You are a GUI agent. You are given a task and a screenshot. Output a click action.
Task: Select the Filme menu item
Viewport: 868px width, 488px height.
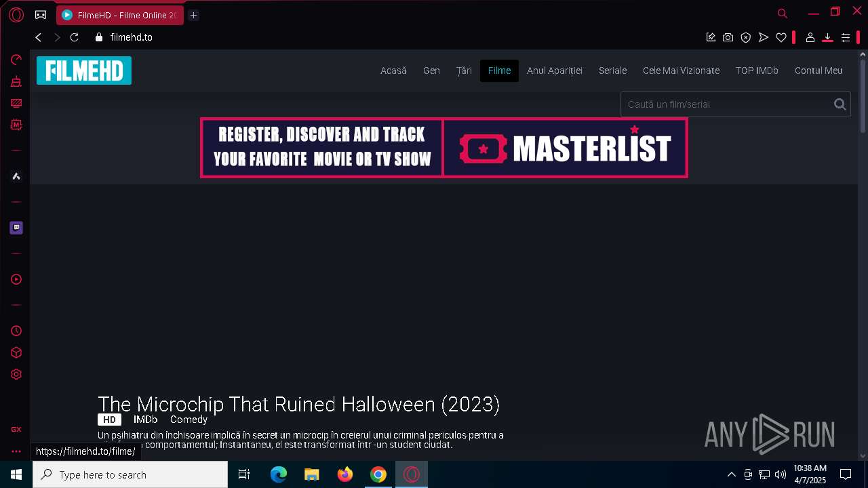(x=499, y=70)
